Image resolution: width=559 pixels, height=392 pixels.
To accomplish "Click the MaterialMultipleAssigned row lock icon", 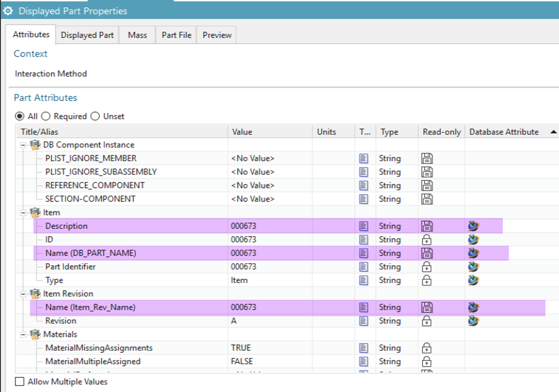I will point(427,361).
